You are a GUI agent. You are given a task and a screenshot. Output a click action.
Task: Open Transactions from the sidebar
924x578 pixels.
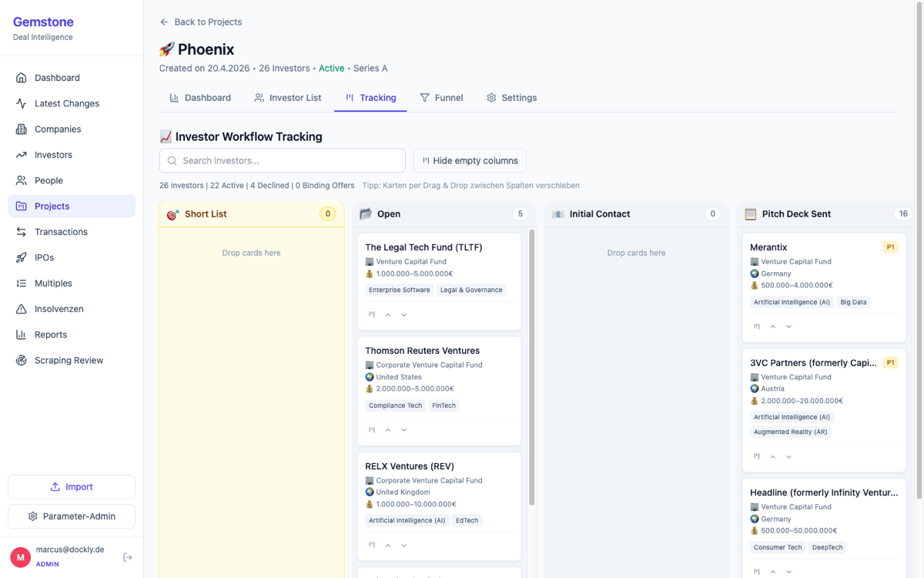coord(72,232)
